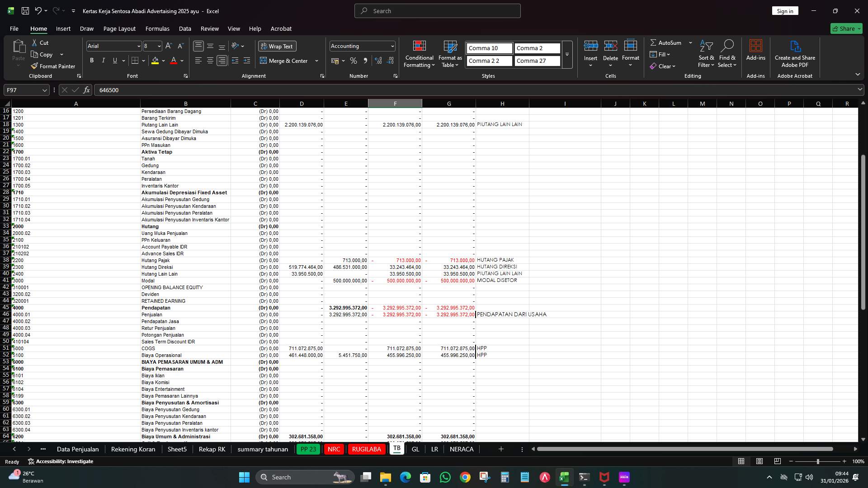
Task: Apply Percent Style to selection
Action: pyautogui.click(x=354, y=61)
